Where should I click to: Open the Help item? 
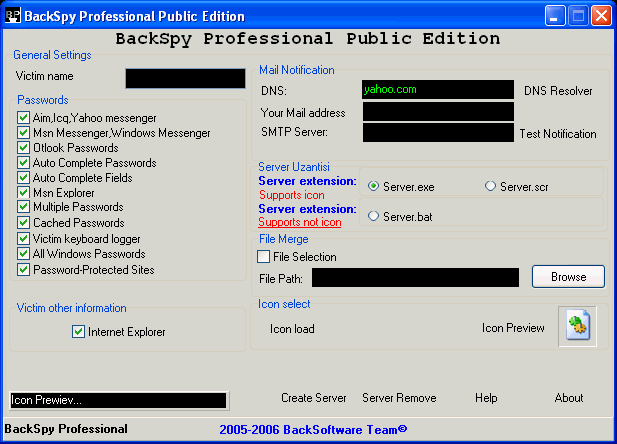pos(486,398)
